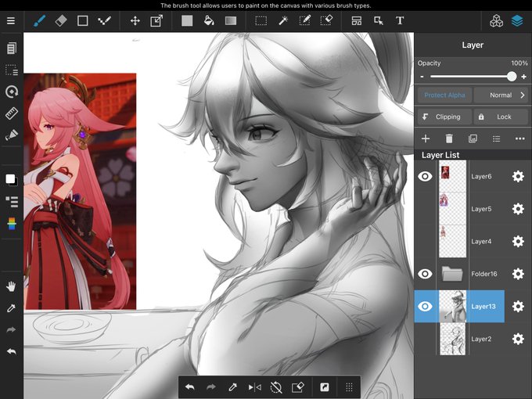The height and width of the screenshot is (399, 532).
Task: Click the layer list view icon
Action: (x=496, y=138)
